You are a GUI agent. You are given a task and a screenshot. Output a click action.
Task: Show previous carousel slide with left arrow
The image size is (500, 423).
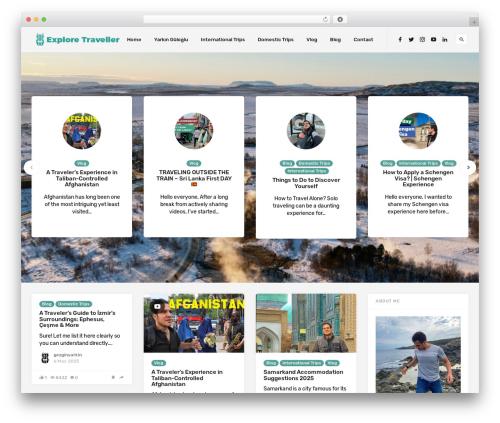[x=32, y=167]
